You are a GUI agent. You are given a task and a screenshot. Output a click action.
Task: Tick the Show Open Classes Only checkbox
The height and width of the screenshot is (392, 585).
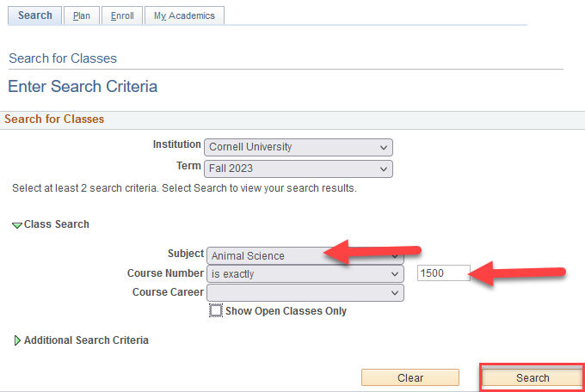coord(216,311)
